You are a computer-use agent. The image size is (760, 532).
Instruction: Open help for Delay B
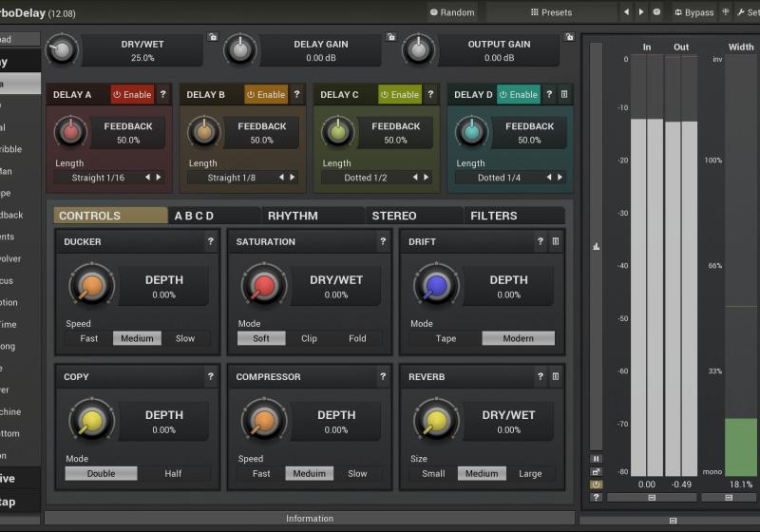(296, 95)
